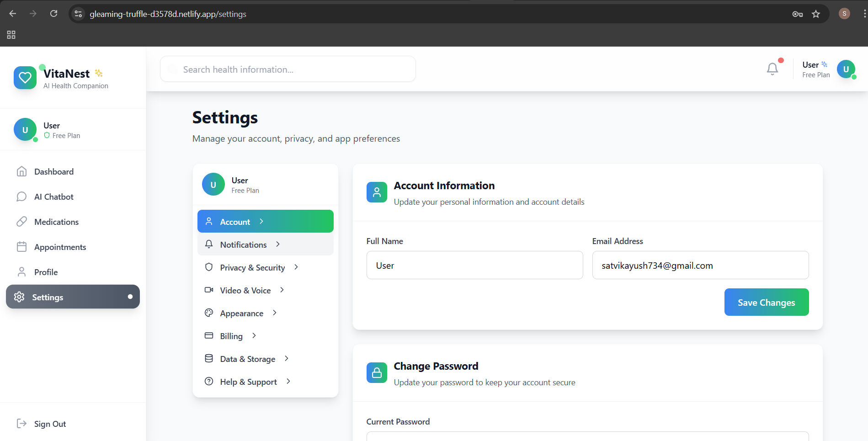Select the Account settings tab
The height and width of the screenshot is (441, 868).
coord(266,221)
